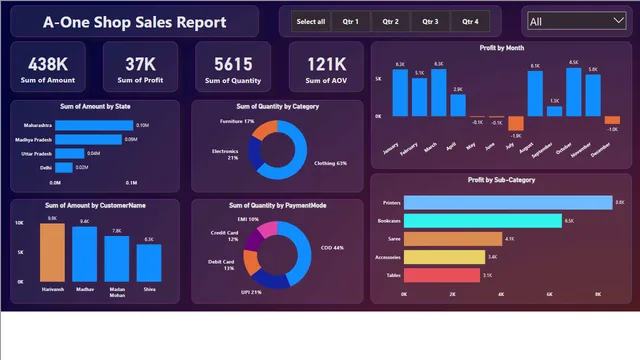Select the orange Harivansh customer bar

point(52,253)
